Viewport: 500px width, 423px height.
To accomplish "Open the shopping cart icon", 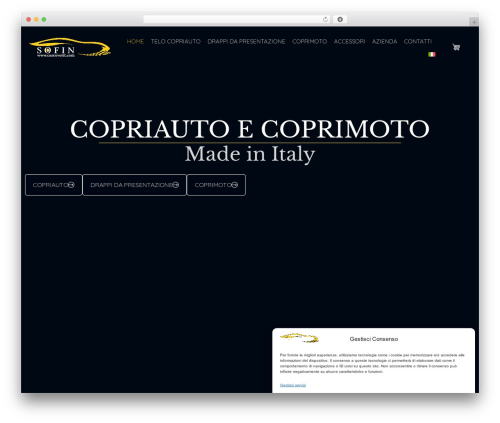I will coord(456,47).
